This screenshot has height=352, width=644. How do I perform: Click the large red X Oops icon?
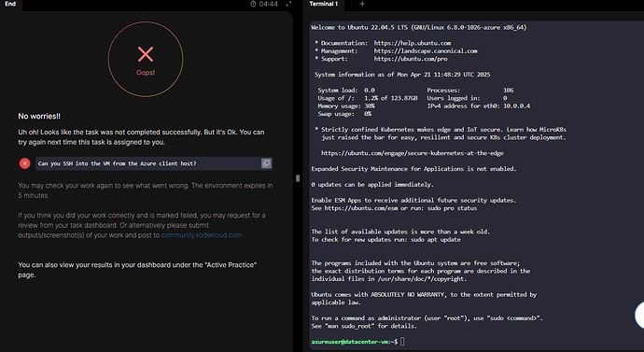tap(146, 54)
